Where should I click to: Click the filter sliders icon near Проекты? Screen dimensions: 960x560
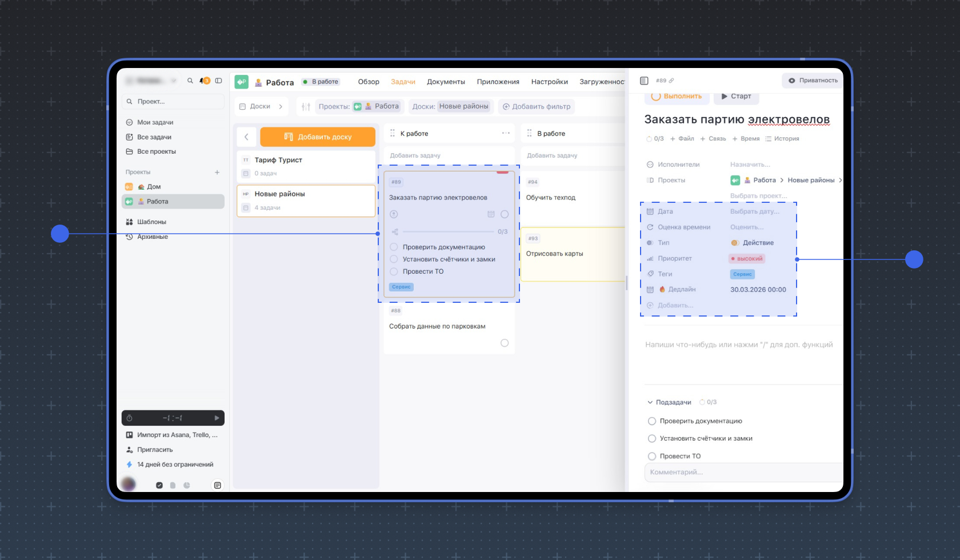[306, 107]
